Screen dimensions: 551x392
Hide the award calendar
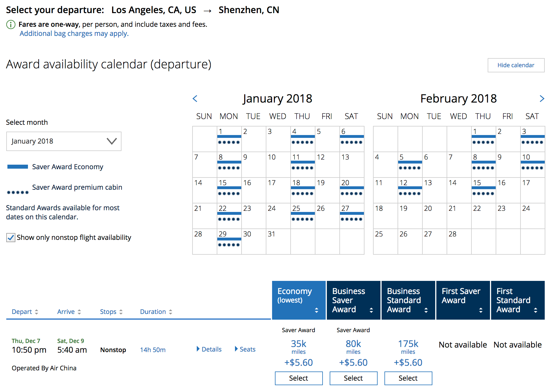[516, 65]
